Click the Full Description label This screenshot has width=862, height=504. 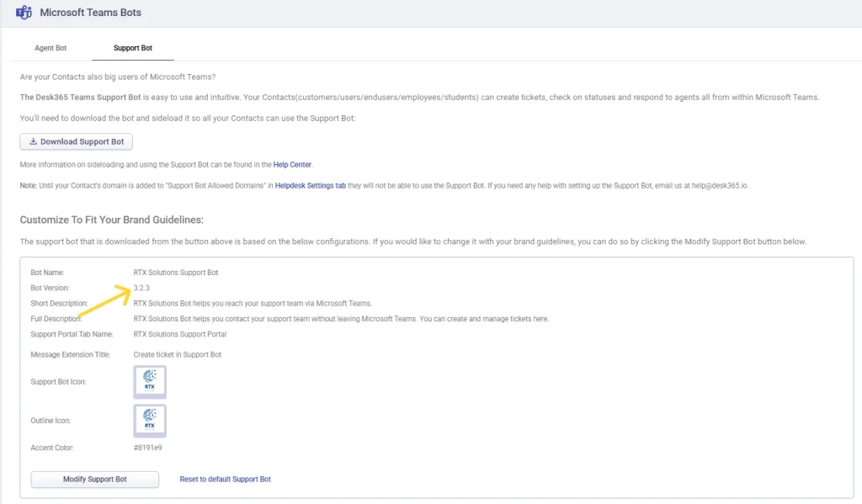[x=56, y=318]
